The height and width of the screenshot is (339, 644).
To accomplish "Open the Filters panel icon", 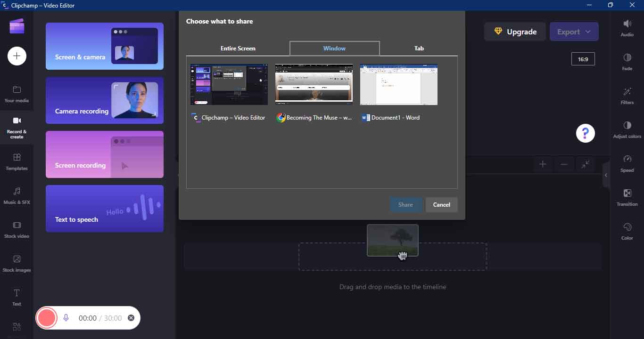I will tap(627, 92).
